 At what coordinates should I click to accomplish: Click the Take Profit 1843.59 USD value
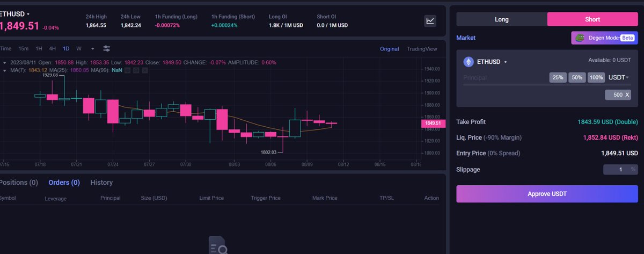click(608, 122)
